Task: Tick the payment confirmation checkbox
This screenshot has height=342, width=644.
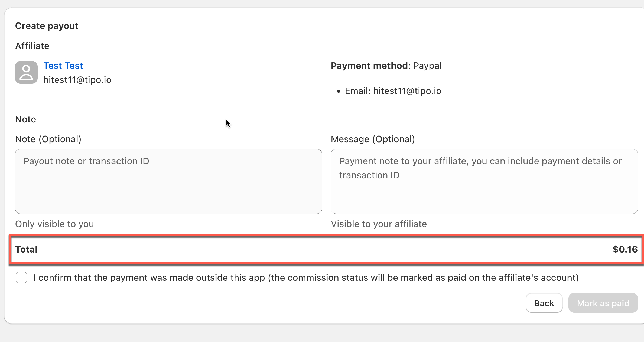Action: point(21,278)
